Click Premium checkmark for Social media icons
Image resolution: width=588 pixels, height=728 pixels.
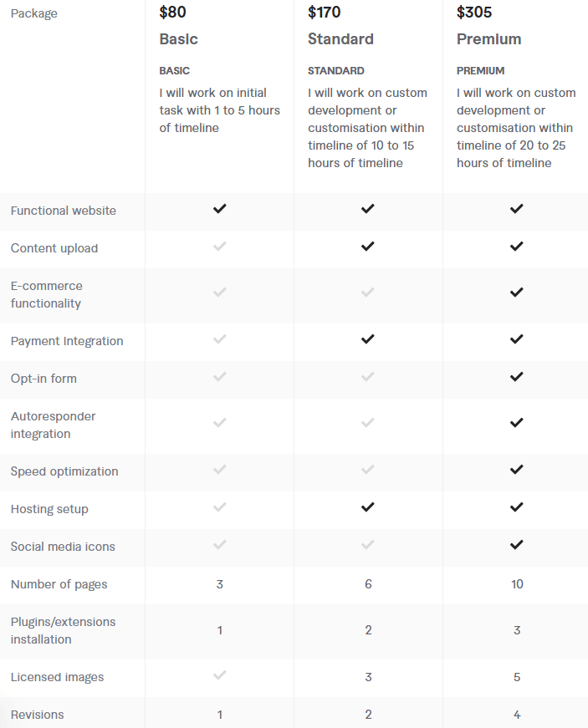click(516, 545)
